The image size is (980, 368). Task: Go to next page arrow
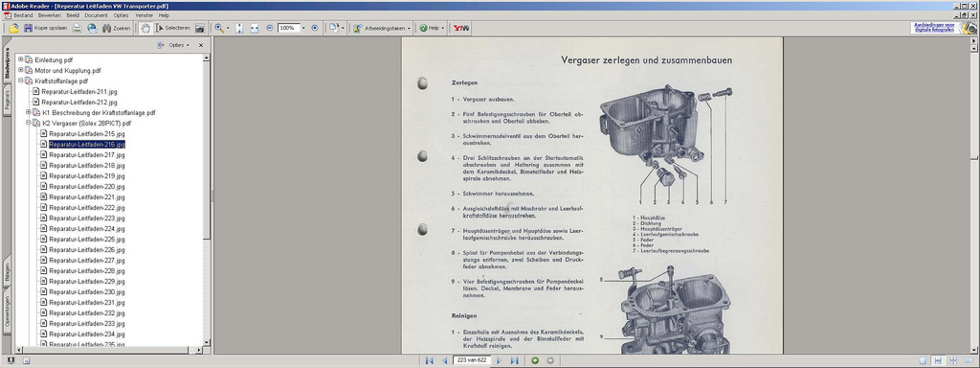499,360
